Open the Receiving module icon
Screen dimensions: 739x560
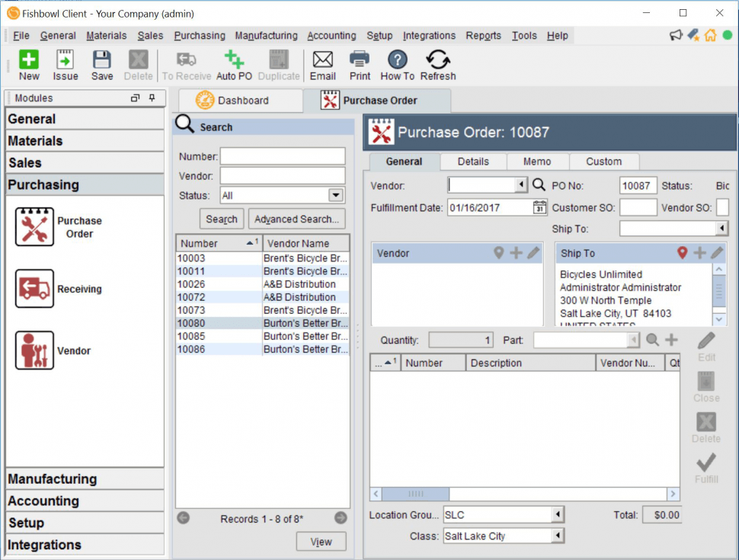pos(35,289)
